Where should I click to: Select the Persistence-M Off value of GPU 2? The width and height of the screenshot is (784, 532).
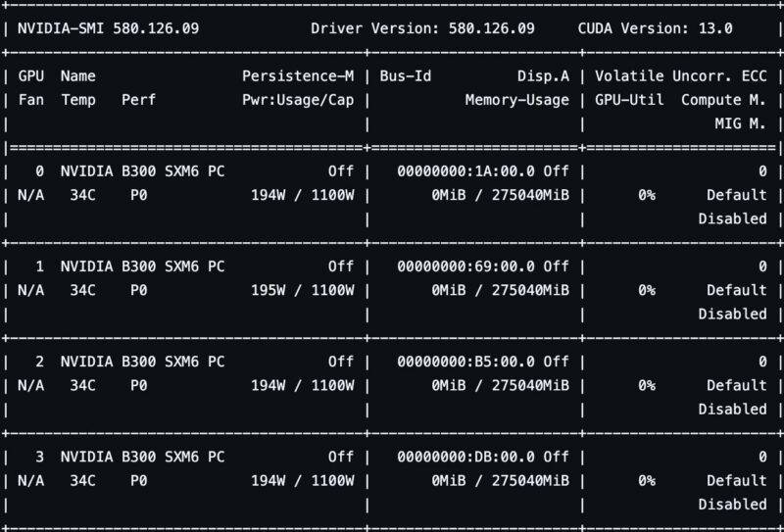[x=341, y=362]
